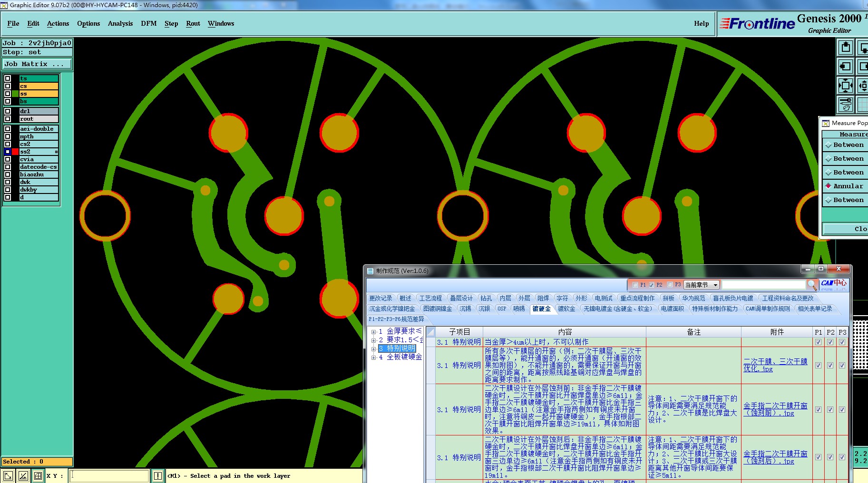Select the biaozhu layer name
The width and height of the screenshot is (868, 483).
click(x=39, y=174)
